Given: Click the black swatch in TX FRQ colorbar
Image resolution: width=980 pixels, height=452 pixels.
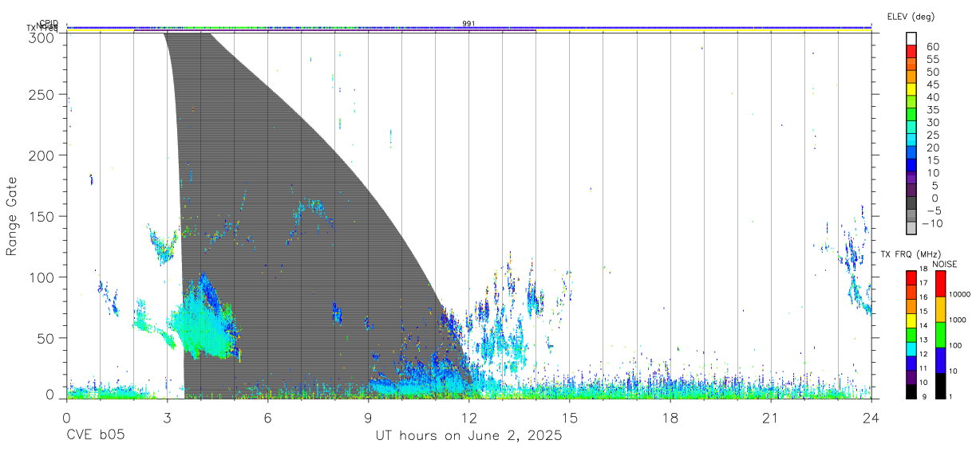Looking at the screenshot, I should 911,391.
